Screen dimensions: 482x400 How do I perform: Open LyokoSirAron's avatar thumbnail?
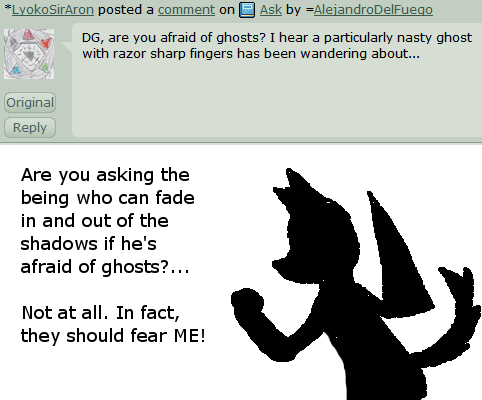tap(29, 54)
